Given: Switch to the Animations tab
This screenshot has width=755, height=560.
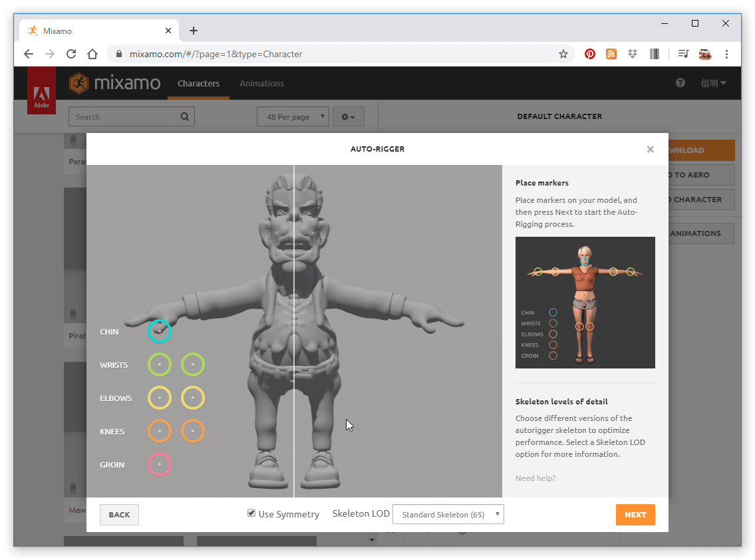Looking at the screenshot, I should [261, 83].
